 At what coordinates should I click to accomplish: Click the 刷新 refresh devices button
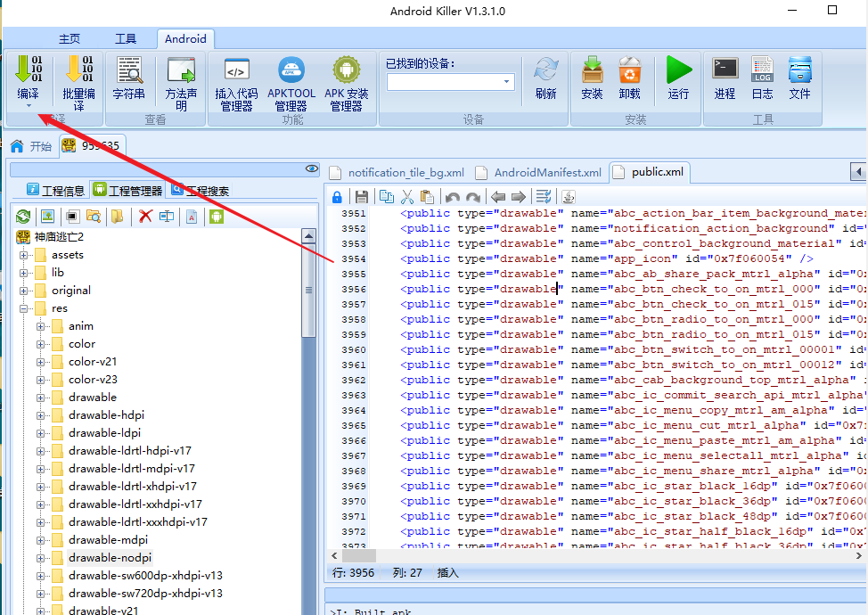pyautogui.click(x=545, y=78)
